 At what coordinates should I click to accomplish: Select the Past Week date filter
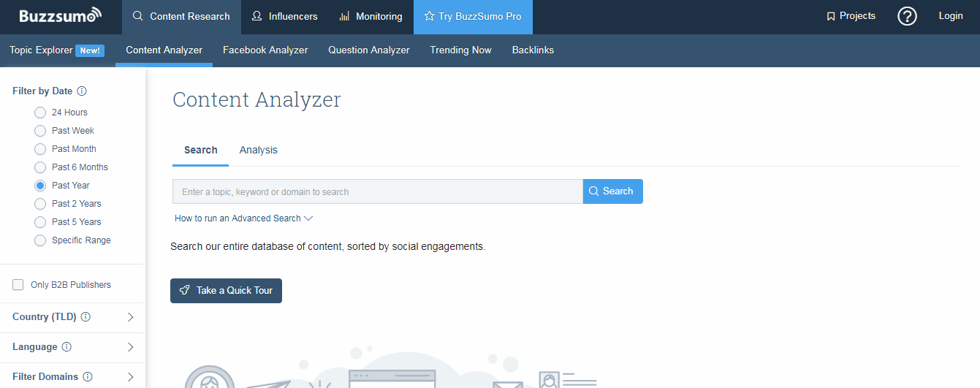40,131
